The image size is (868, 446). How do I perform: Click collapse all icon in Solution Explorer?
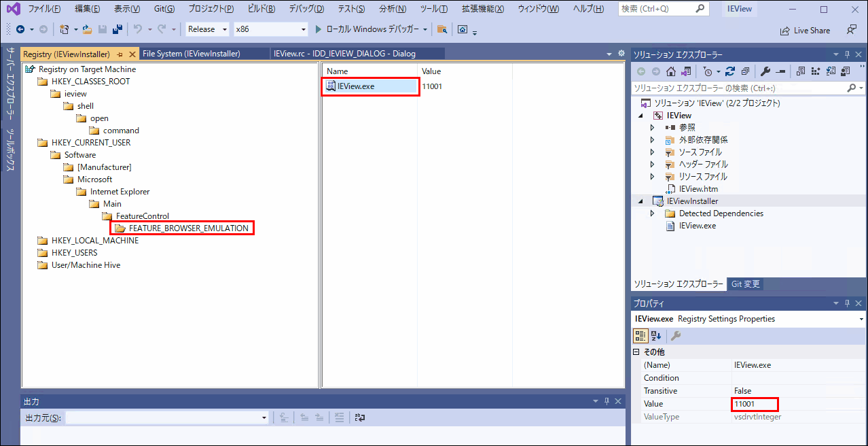tap(745, 71)
